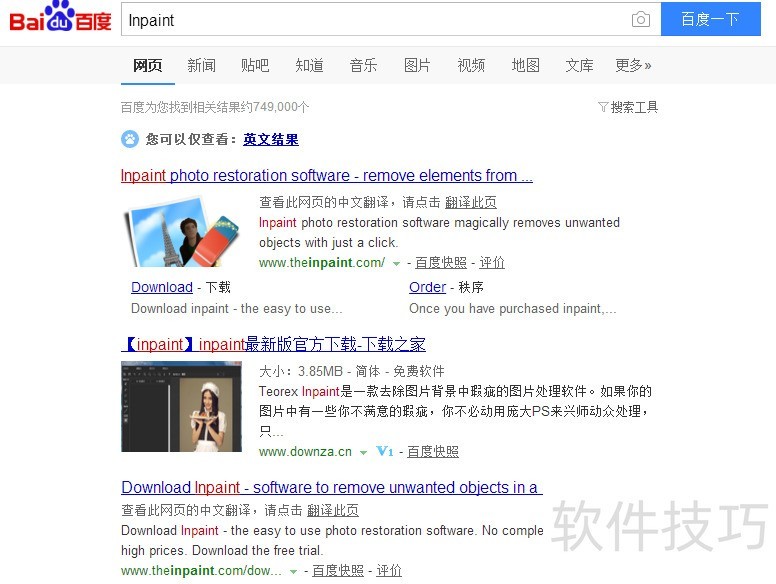Open the 更多» menu
Viewport: 776px width, 584px height.
point(633,65)
